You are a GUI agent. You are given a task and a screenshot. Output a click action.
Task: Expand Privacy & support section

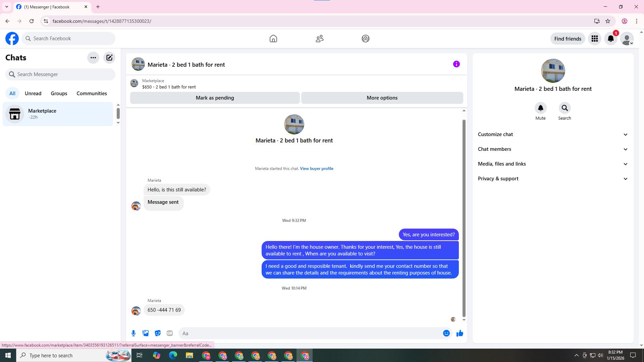point(553,179)
